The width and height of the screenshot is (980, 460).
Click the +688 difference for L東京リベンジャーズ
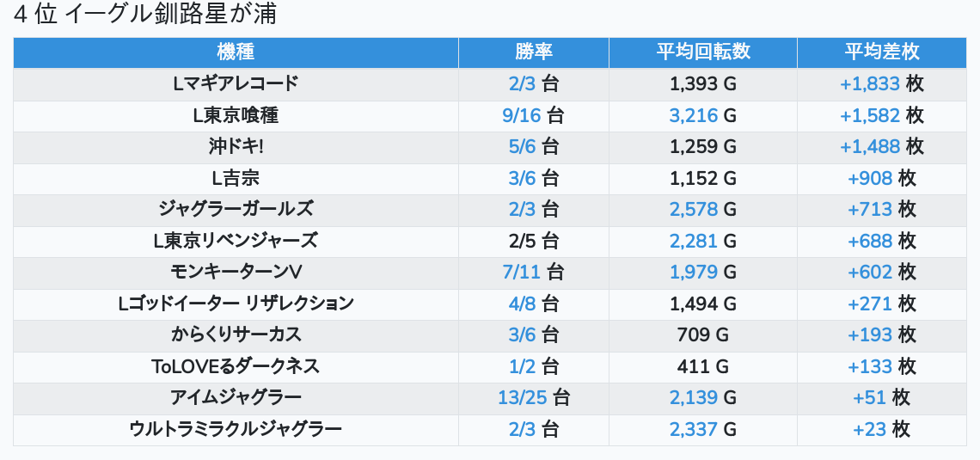pos(870,241)
